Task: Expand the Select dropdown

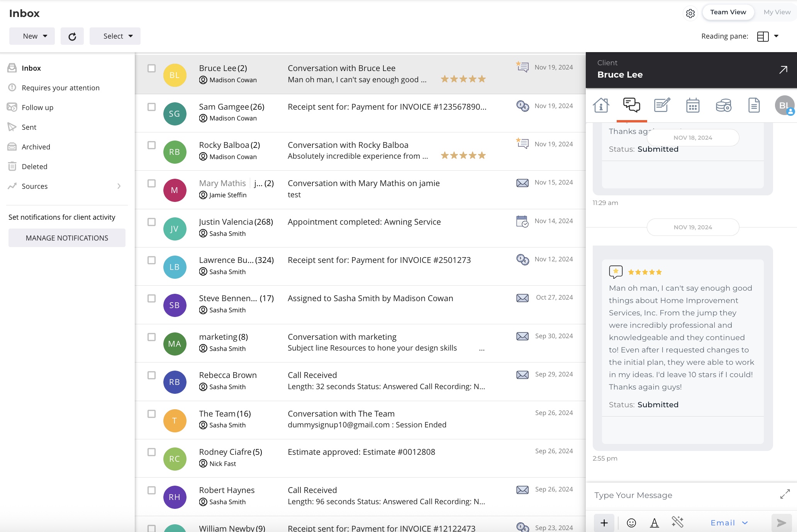Action: tap(115, 36)
